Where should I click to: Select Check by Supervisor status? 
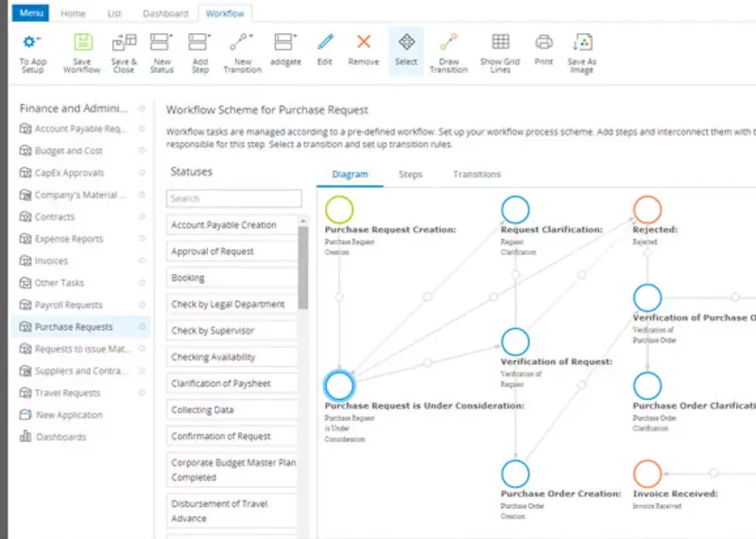232,331
